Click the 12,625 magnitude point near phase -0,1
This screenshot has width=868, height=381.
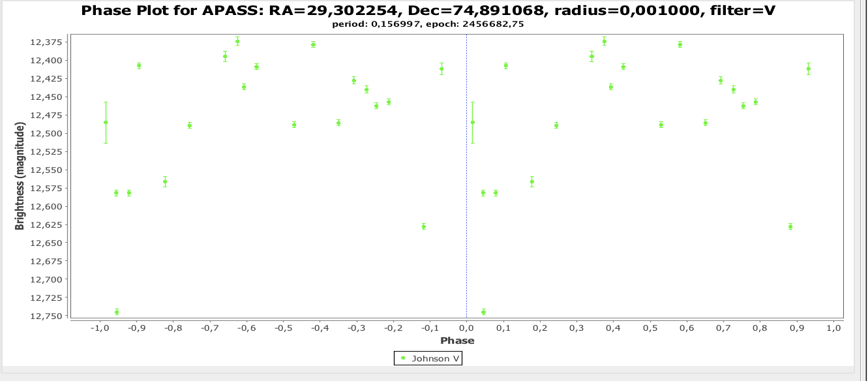424,226
